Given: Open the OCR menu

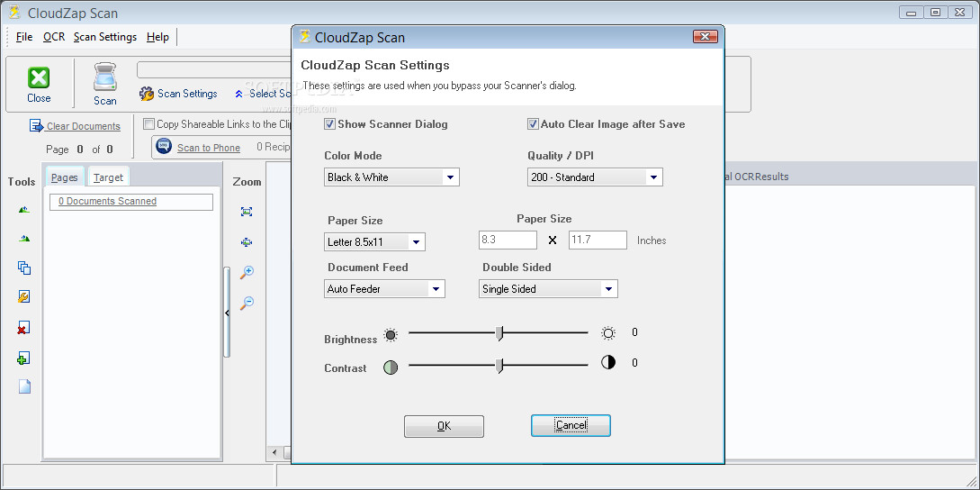Looking at the screenshot, I should click(x=54, y=37).
